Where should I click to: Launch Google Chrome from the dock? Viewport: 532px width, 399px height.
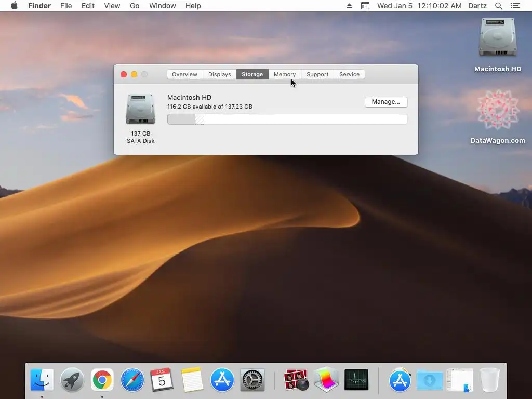click(102, 380)
